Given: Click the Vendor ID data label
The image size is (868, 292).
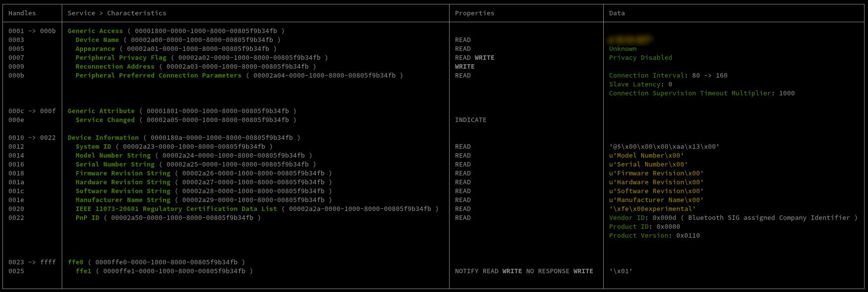Looking at the screenshot, I should click(x=627, y=218).
